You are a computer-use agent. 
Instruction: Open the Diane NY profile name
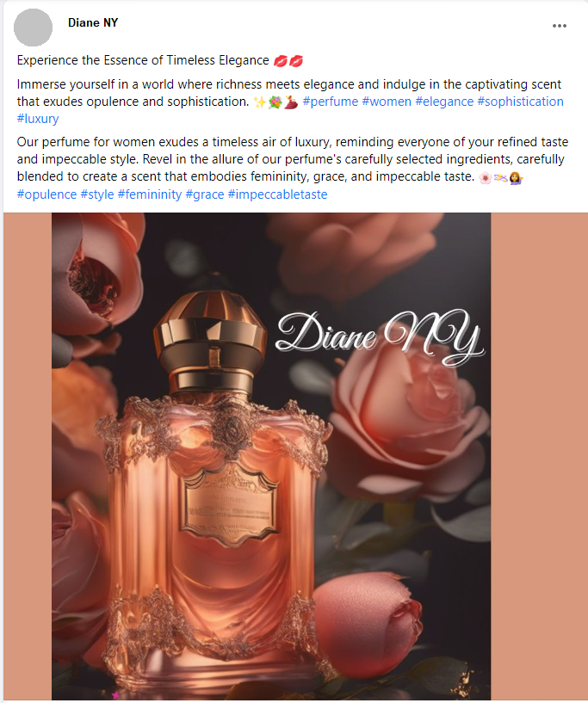pyautogui.click(x=93, y=22)
